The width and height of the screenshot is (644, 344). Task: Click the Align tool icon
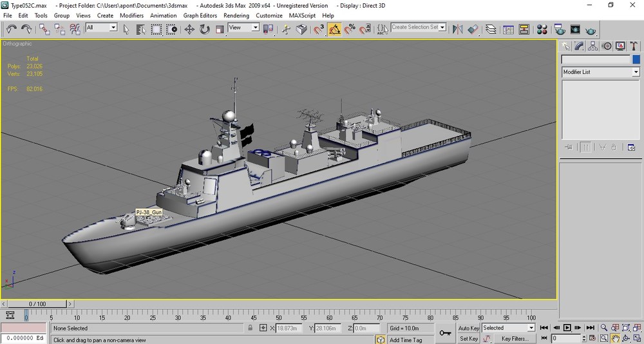(473, 29)
